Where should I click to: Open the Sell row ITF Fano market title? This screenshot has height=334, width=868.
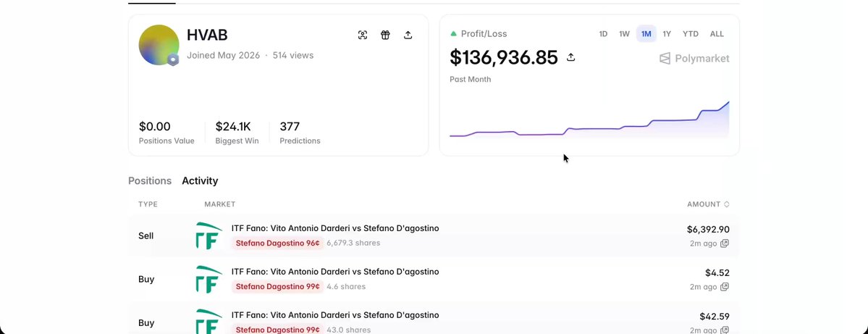(335, 228)
